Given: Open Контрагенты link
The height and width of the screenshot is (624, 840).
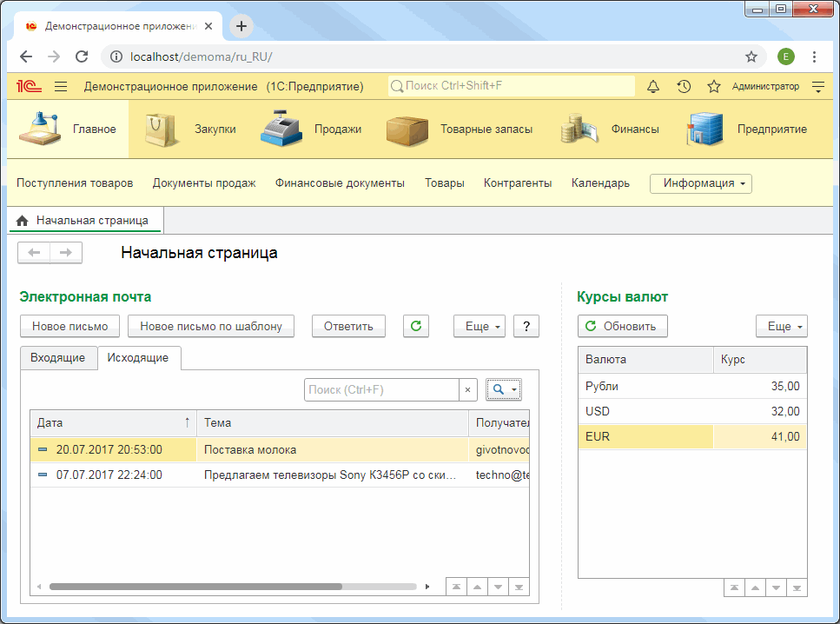Looking at the screenshot, I should [518, 183].
